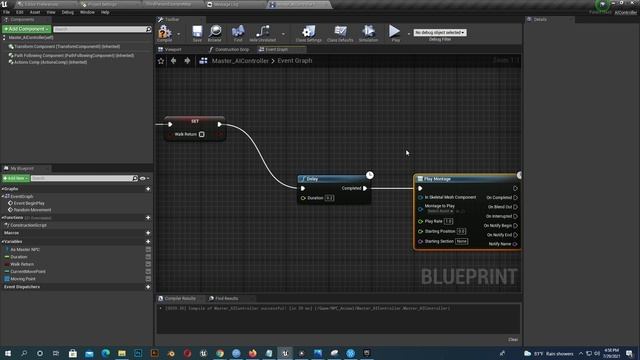Switch to the Viewport tab
The height and width of the screenshot is (360, 640).
(173, 49)
